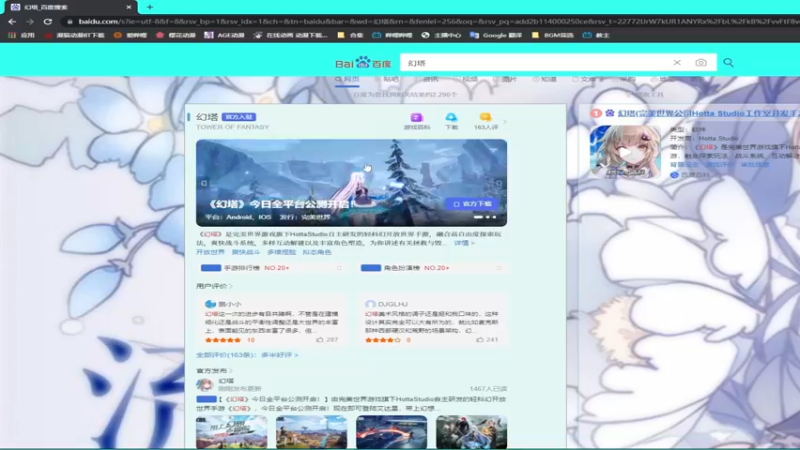The image size is (800, 450).
Task: Click the 开放世界 tag
Action: tap(210, 252)
